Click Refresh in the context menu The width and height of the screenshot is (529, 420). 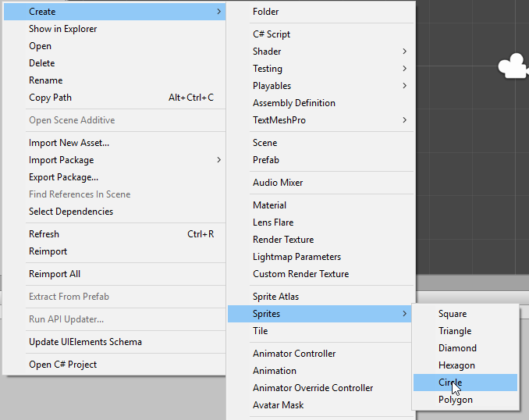pyautogui.click(x=44, y=234)
